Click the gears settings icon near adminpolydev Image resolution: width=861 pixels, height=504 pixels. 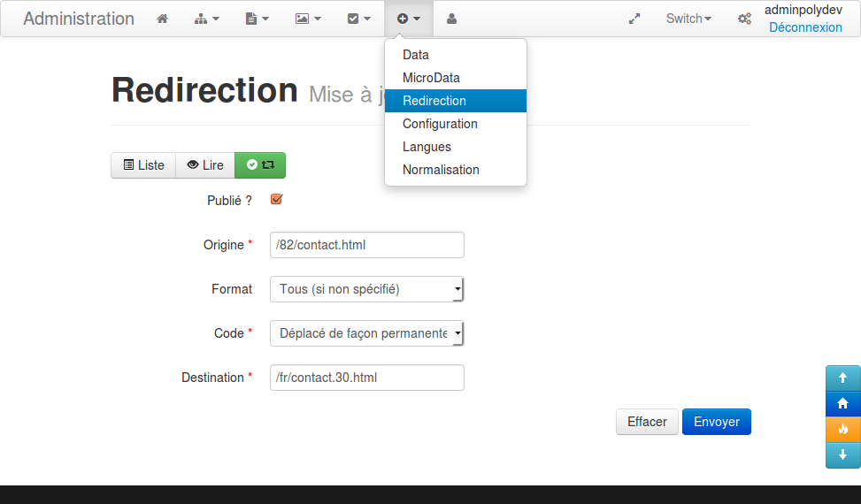pos(744,19)
